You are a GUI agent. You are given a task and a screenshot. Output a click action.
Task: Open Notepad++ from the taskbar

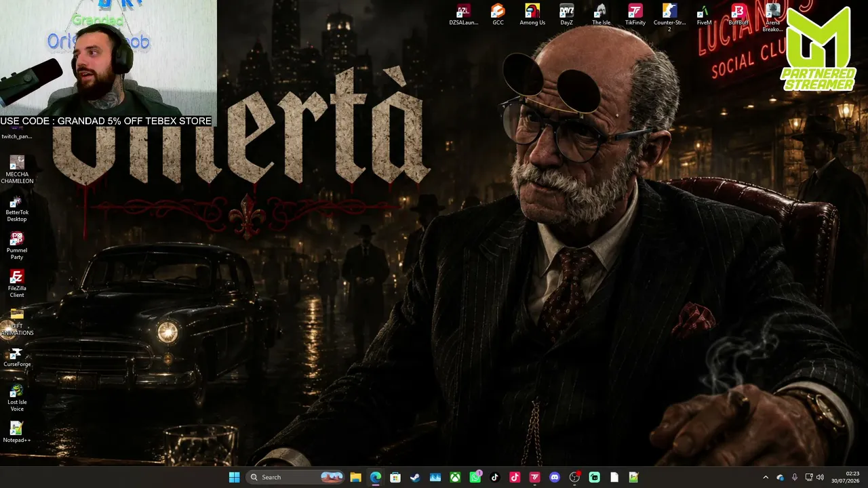(x=634, y=477)
